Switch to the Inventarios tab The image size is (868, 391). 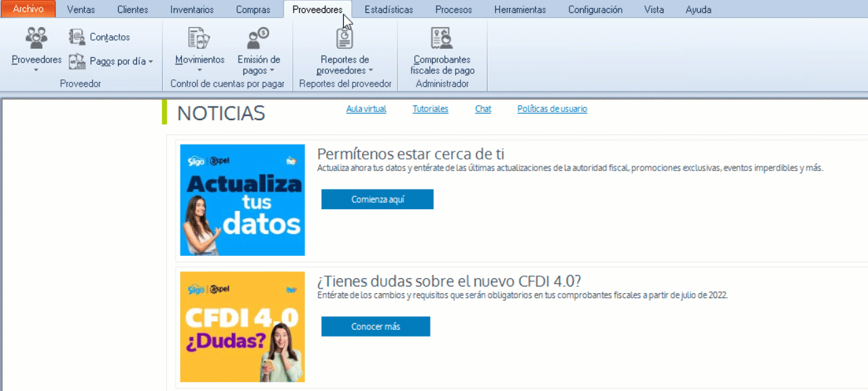tap(192, 10)
